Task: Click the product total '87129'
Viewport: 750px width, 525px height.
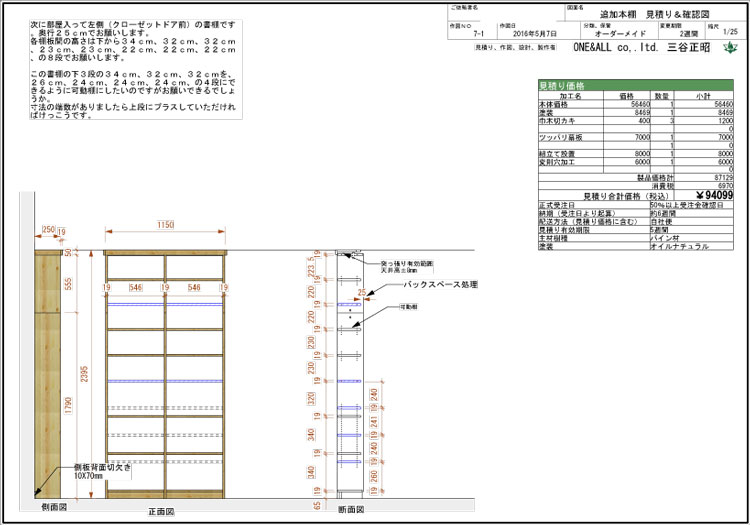Action: click(x=724, y=178)
